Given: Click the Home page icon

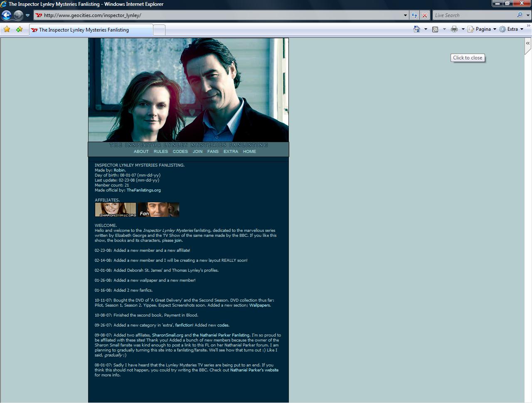Looking at the screenshot, I should [x=417, y=29].
